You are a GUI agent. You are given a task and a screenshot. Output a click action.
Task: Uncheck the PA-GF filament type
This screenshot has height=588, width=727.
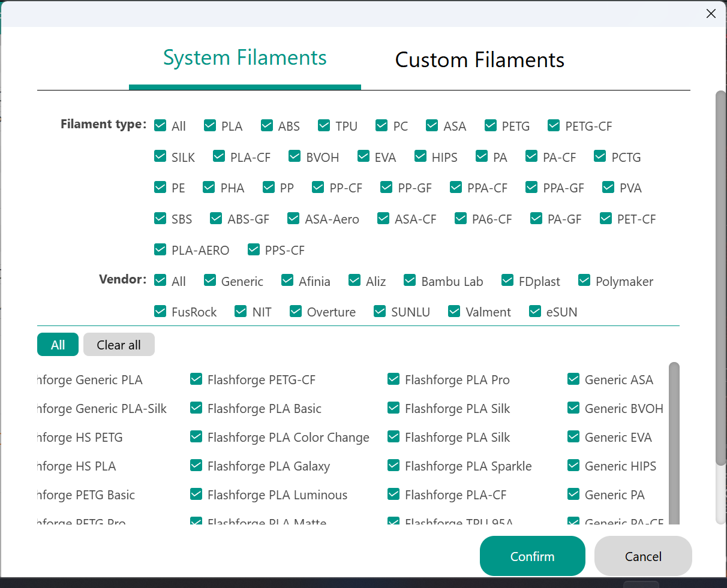(536, 218)
